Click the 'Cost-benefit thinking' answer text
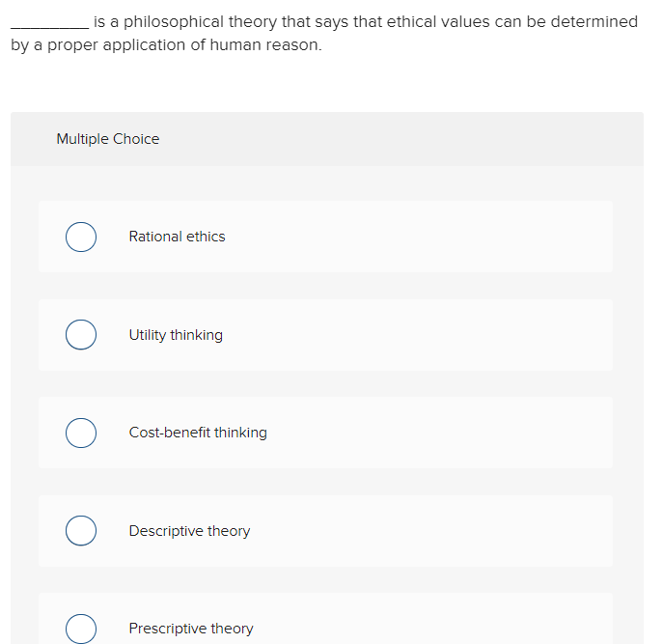663x644 pixels. coord(198,433)
